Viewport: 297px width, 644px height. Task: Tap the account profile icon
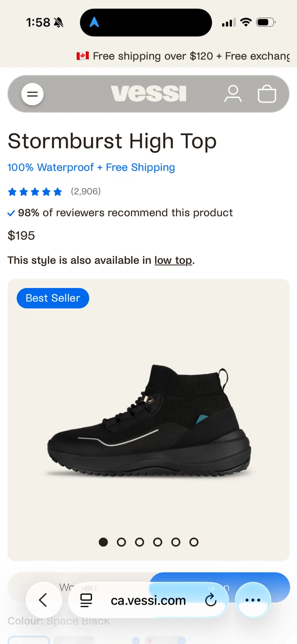[x=233, y=94]
